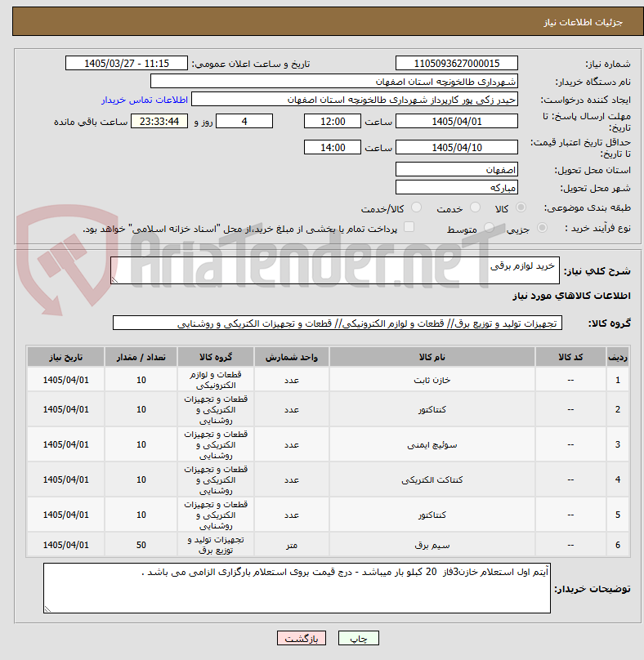Click the جزئیات اطلاعات نیاز page title
This screenshot has height=660, width=644.
tap(583, 22)
